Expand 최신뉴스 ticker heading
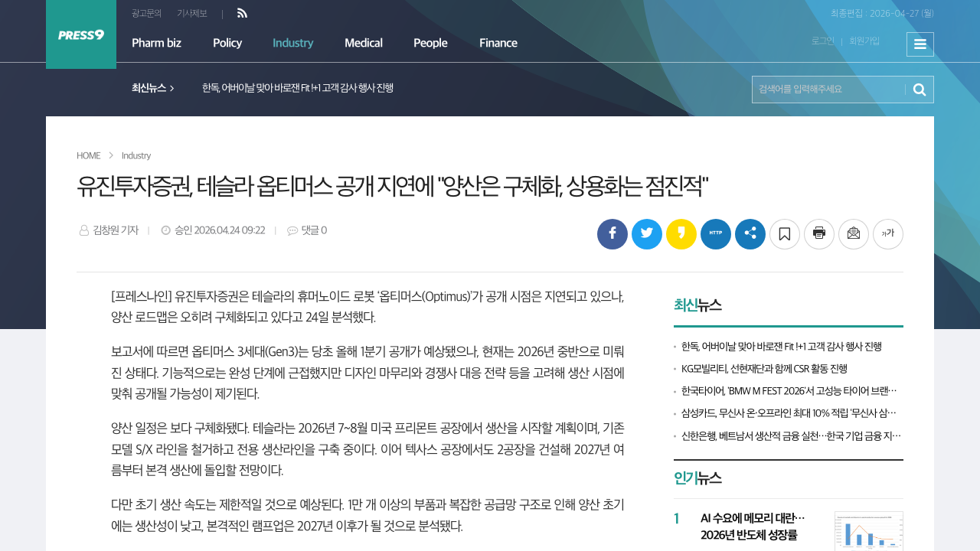The width and height of the screenshot is (980, 551). pos(153,88)
